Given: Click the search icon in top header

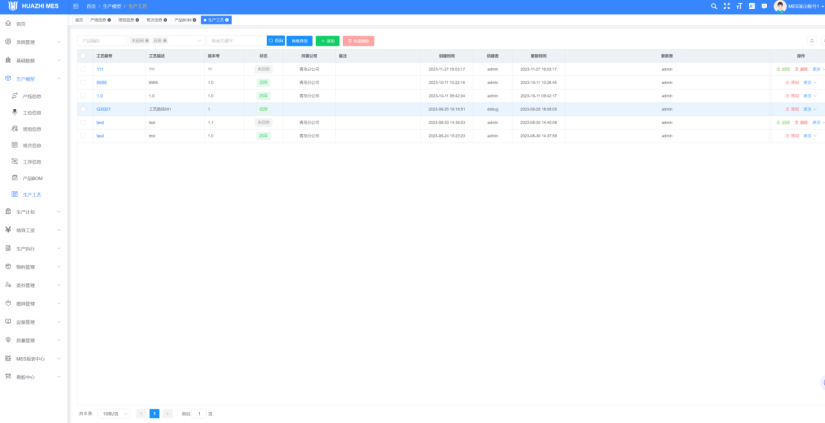Looking at the screenshot, I should coord(714,6).
